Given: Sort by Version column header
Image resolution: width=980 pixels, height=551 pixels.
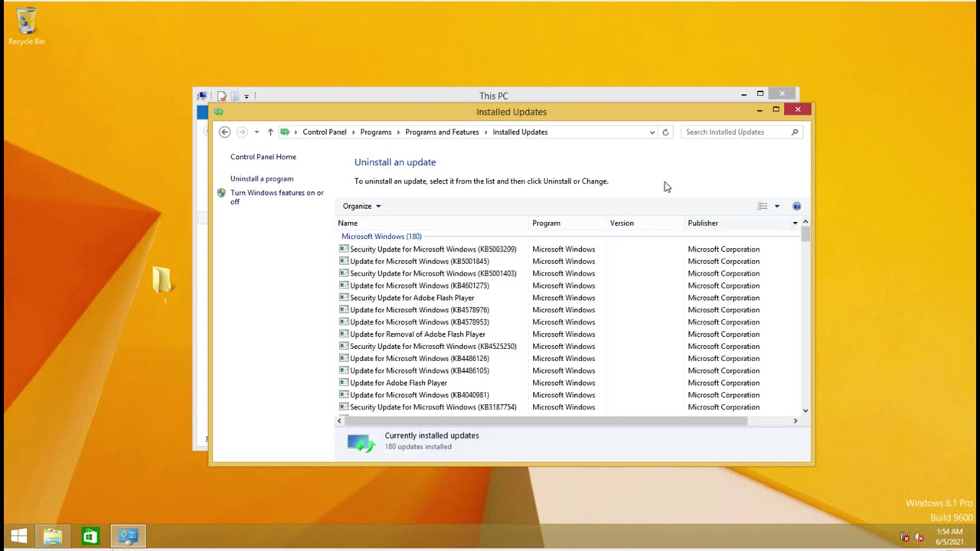Looking at the screenshot, I should 645,223.
